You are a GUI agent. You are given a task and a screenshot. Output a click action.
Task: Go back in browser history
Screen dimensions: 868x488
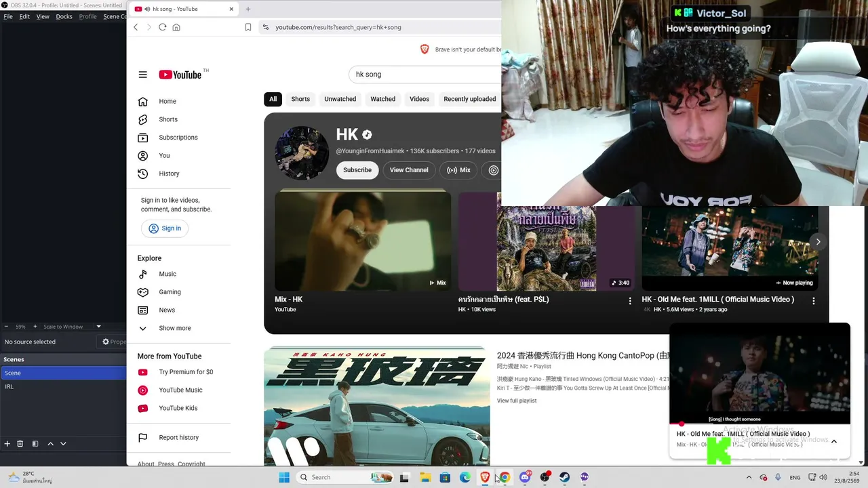(x=136, y=27)
